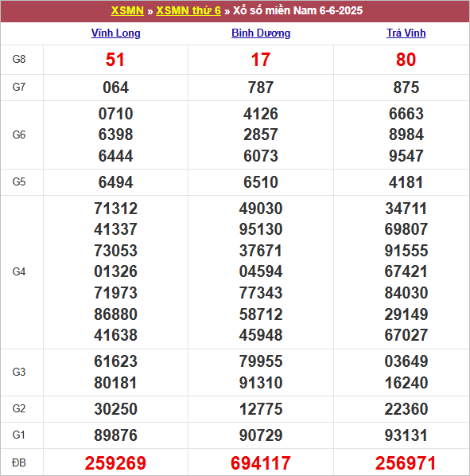Click the G4 number 01326
This screenshot has width=470, height=476.
coord(116,271)
